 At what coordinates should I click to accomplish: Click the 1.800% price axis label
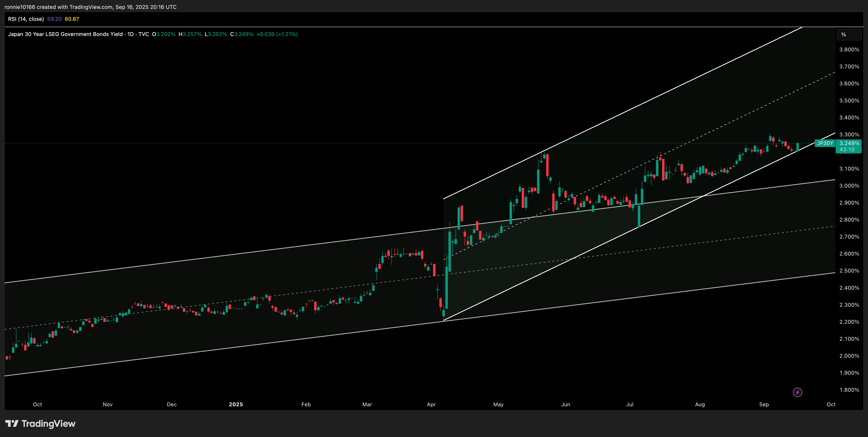click(849, 390)
